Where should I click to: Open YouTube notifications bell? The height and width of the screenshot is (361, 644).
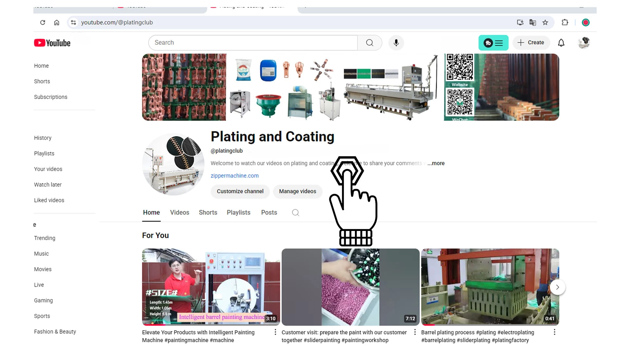[561, 42]
